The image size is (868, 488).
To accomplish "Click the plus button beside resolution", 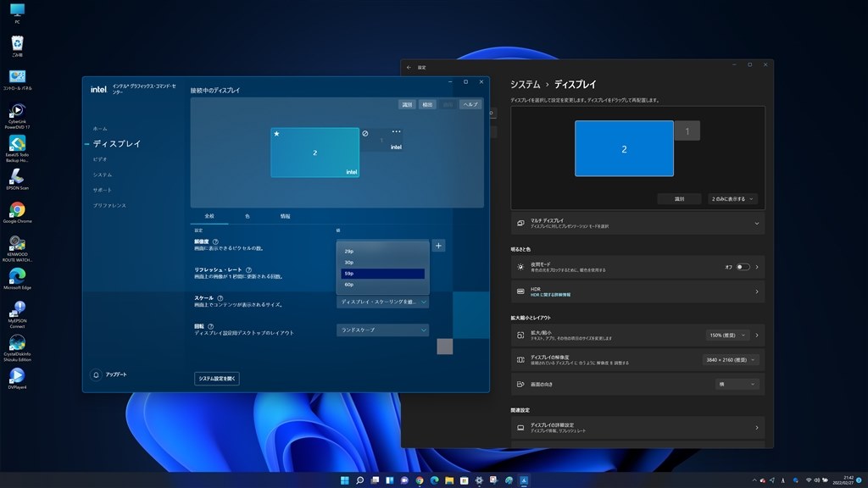I will 438,246.
